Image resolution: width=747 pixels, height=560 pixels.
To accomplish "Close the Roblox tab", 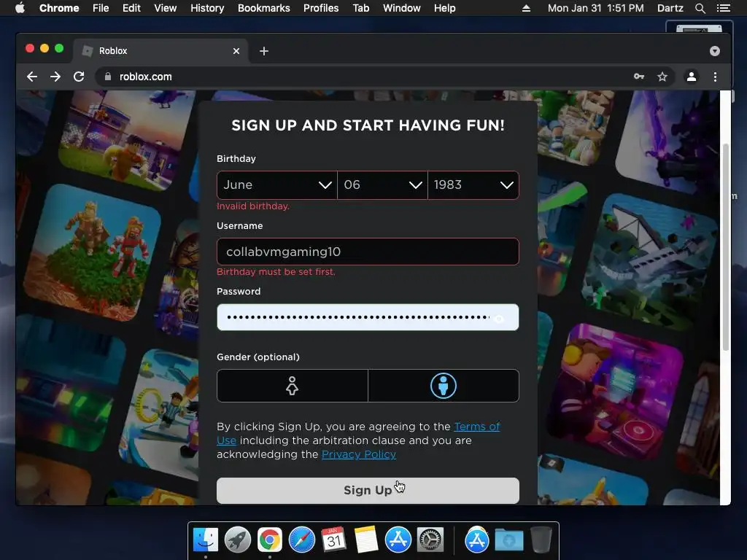I will click(236, 51).
